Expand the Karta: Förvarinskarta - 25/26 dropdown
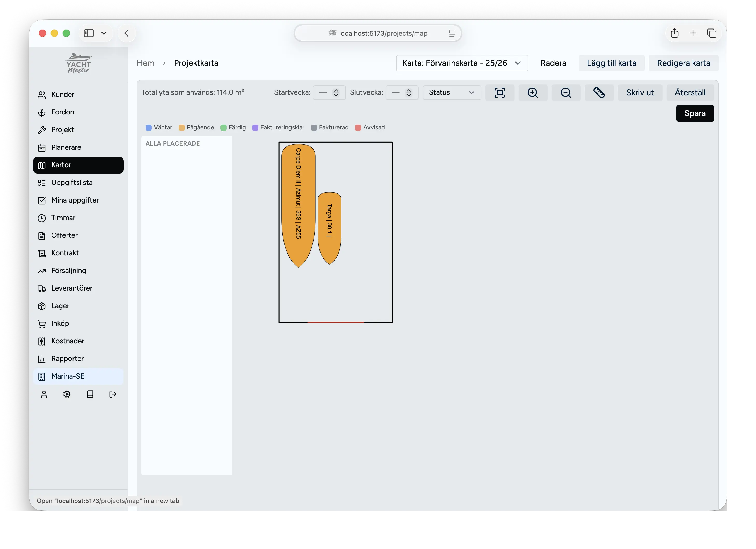Screen dimensions: 756x549 tap(462, 63)
